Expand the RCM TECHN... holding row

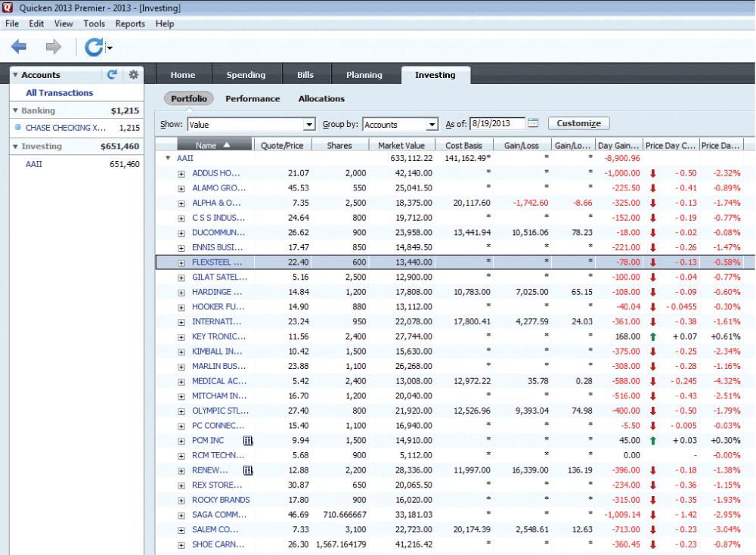[x=181, y=456]
